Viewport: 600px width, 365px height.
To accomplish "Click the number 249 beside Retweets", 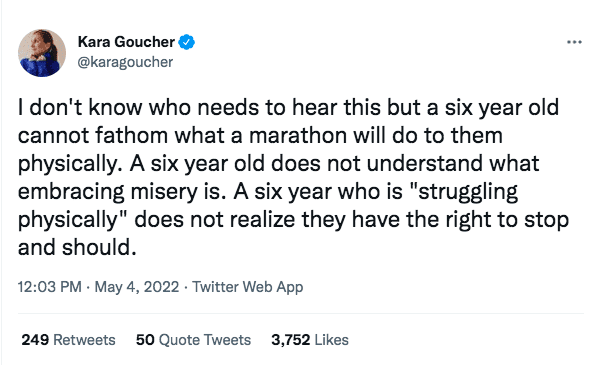I will (35, 340).
